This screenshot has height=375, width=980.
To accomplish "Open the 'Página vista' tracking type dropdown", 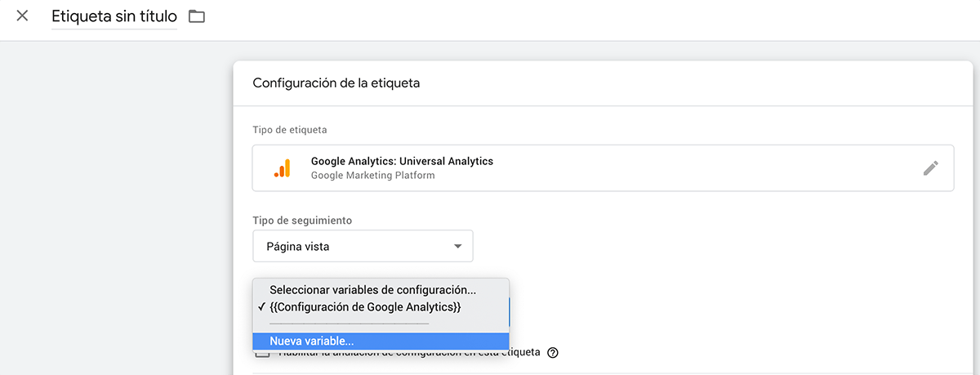I will click(363, 246).
